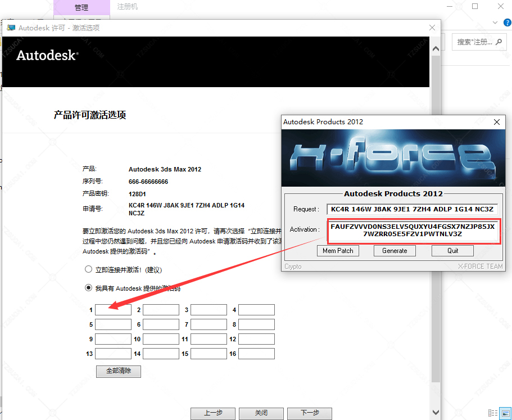
Task: Click the X-Force banner image
Action: coord(393,158)
